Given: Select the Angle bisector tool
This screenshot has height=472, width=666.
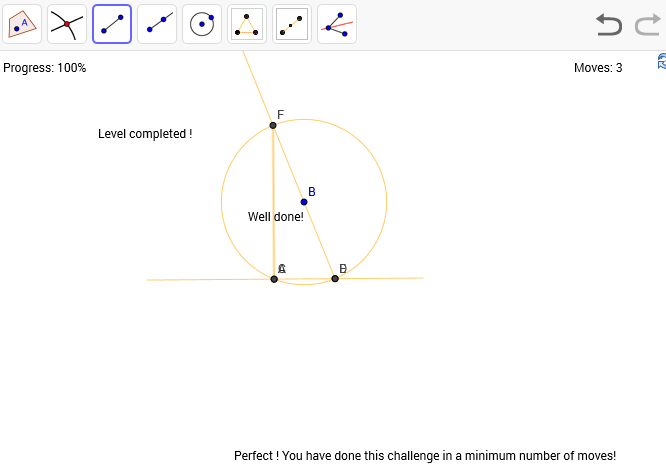Looking at the screenshot, I should 337,24.
